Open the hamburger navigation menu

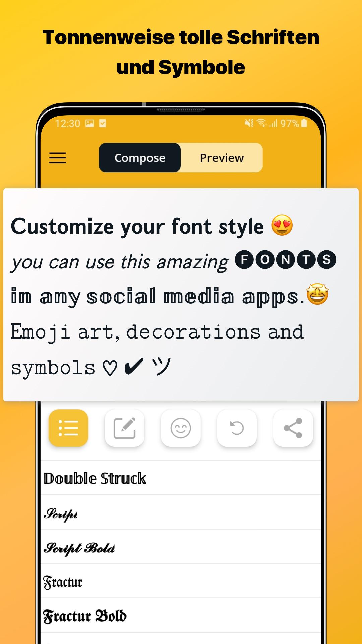pyautogui.click(x=58, y=158)
